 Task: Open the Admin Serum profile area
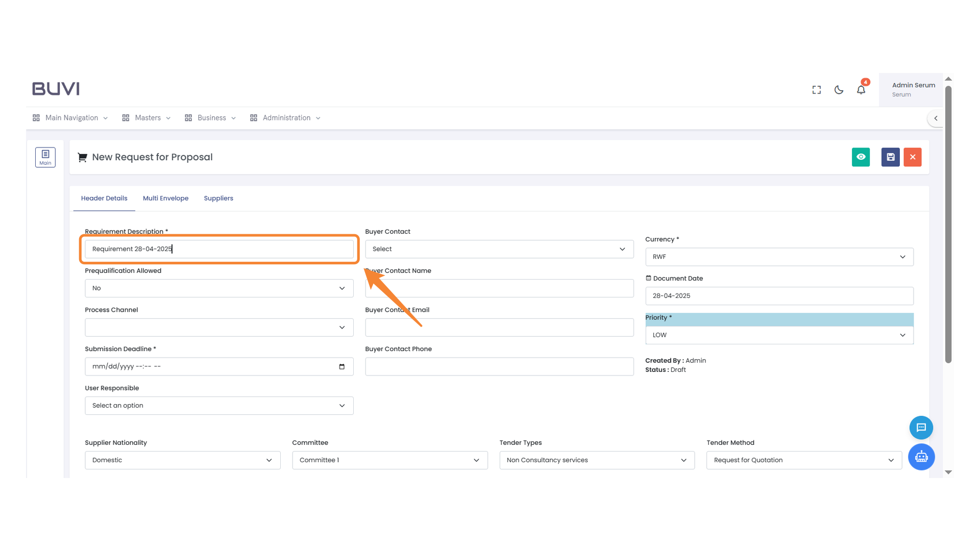(x=913, y=89)
